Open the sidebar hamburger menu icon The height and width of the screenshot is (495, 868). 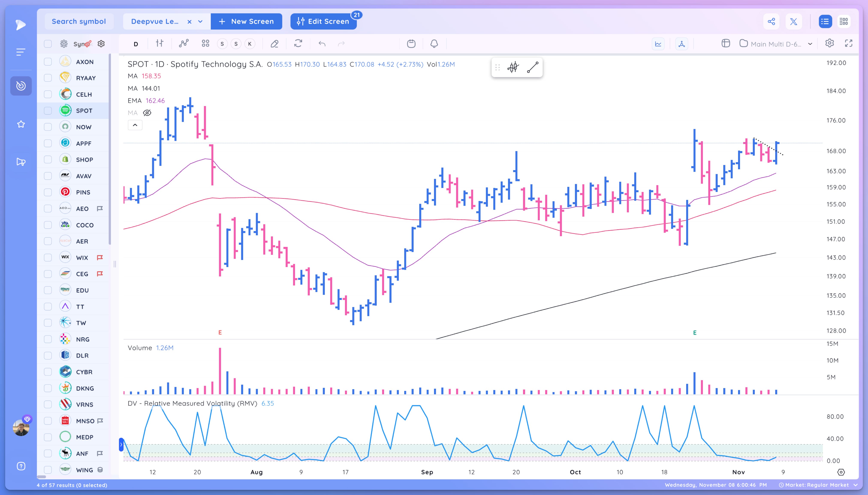[x=20, y=52]
